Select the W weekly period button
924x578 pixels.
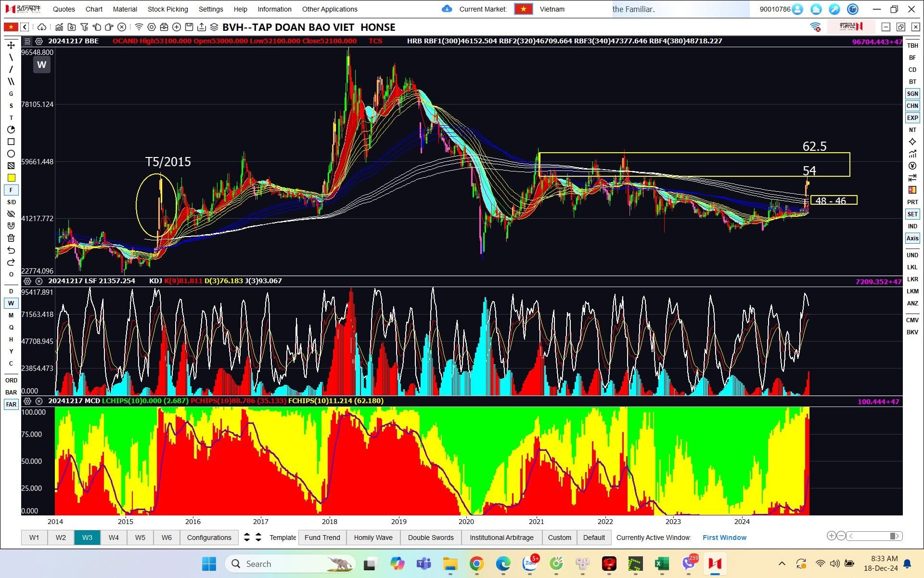pos(11,303)
